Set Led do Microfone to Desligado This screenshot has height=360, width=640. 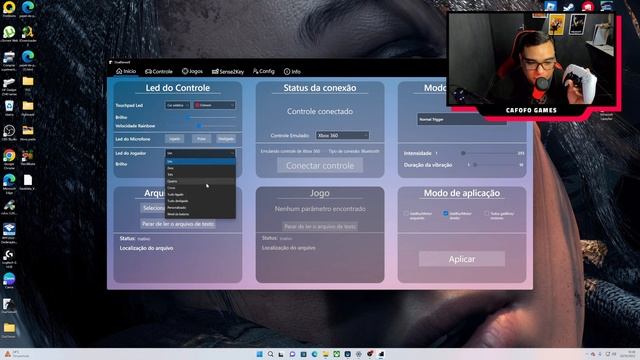pos(226,139)
